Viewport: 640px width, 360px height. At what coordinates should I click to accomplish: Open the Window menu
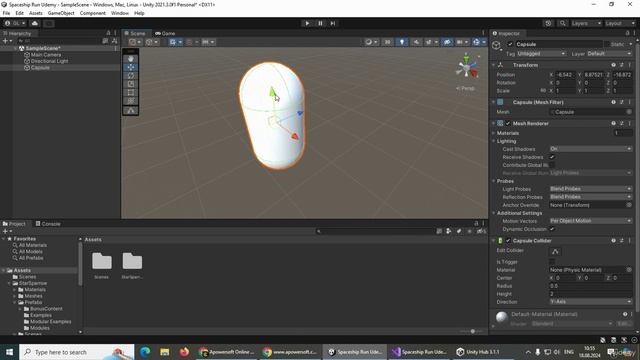[x=120, y=13]
